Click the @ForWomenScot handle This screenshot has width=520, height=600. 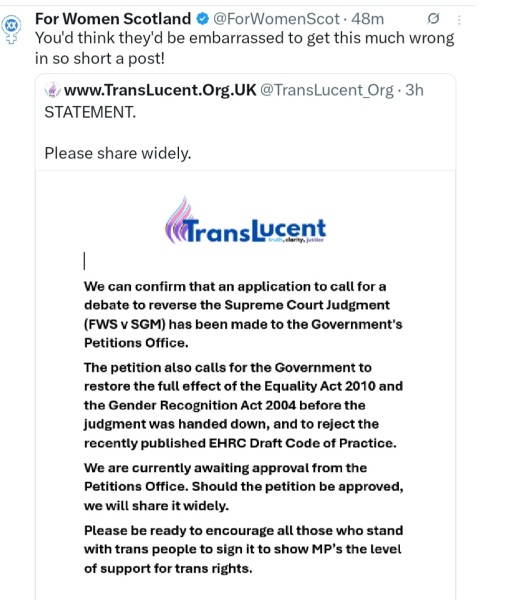coord(276,19)
